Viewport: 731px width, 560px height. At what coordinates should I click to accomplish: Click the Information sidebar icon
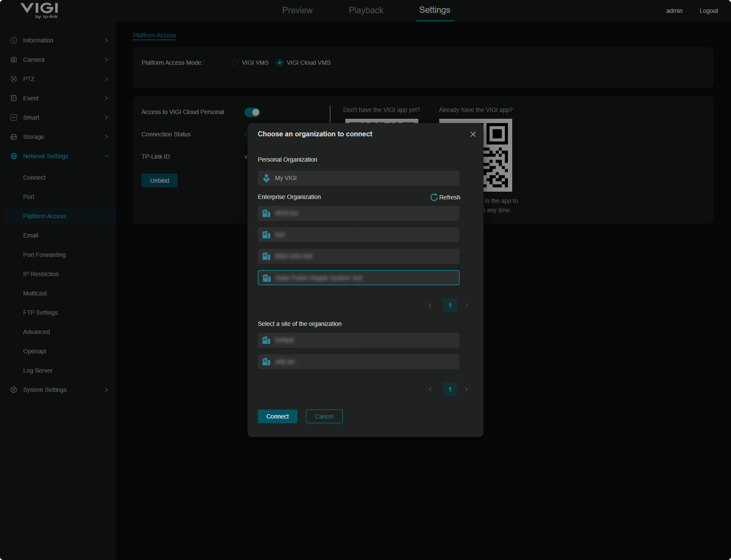(14, 40)
